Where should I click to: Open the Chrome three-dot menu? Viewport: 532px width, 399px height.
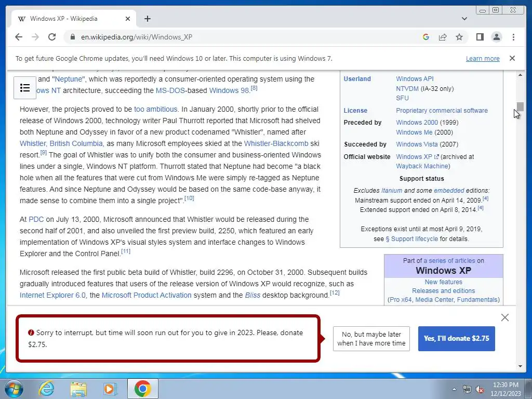(513, 37)
